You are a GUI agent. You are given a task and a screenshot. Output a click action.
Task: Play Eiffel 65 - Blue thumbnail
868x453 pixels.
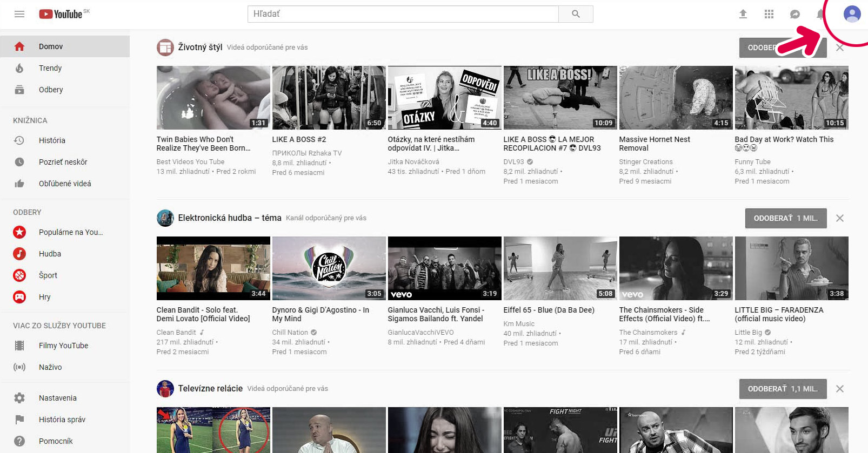point(560,268)
